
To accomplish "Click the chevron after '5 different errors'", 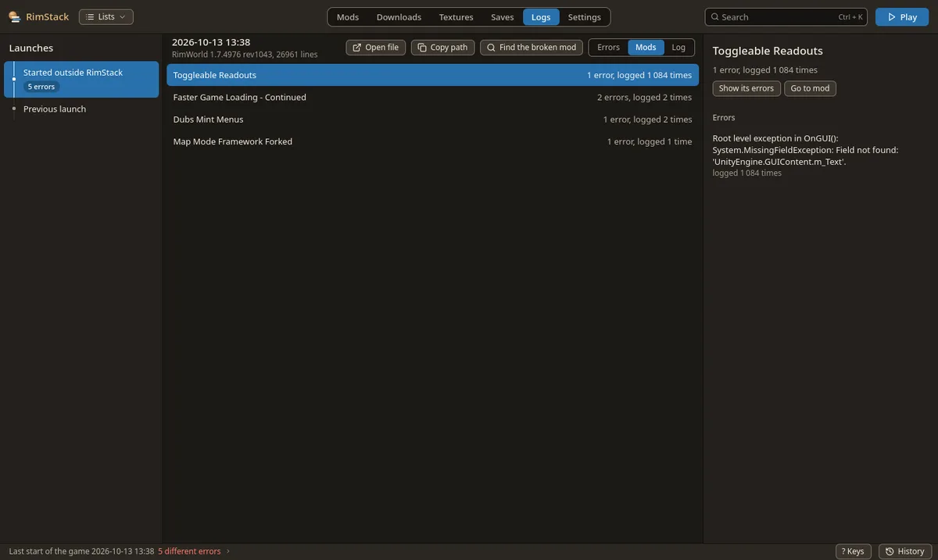I will pos(228,551).
